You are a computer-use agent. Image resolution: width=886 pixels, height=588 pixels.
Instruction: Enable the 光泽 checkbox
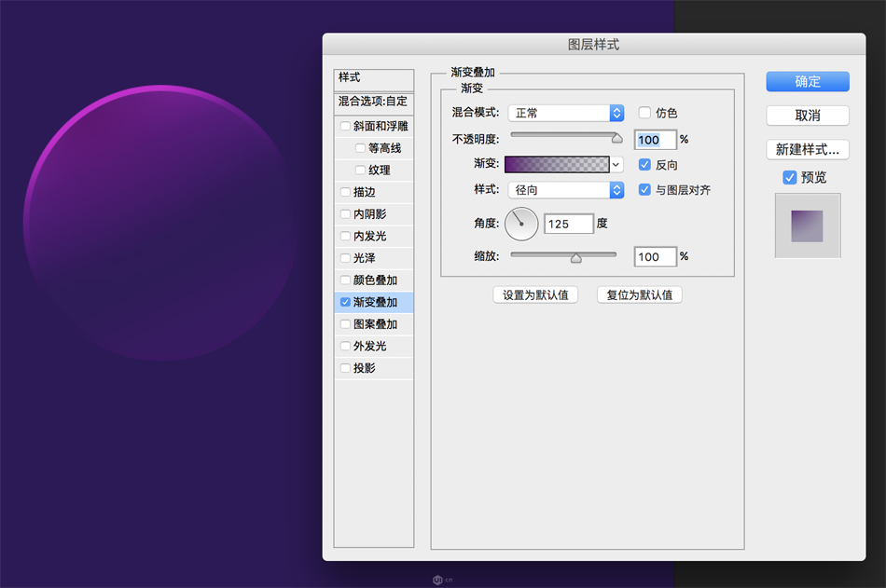pos(345,258)
